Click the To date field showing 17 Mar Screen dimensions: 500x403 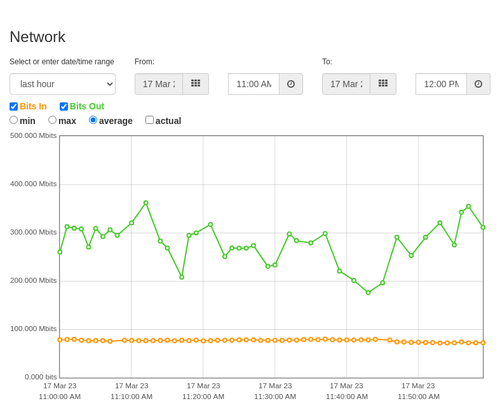coord(346,84)
